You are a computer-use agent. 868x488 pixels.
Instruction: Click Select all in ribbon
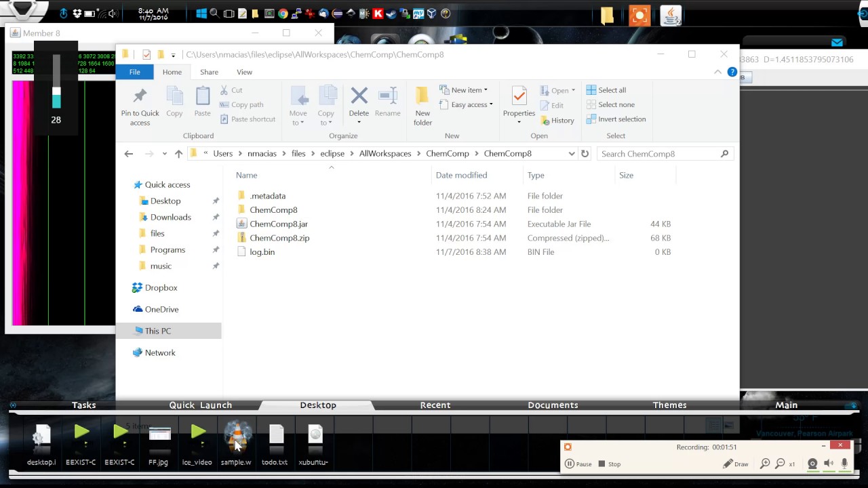pos(606,90)
